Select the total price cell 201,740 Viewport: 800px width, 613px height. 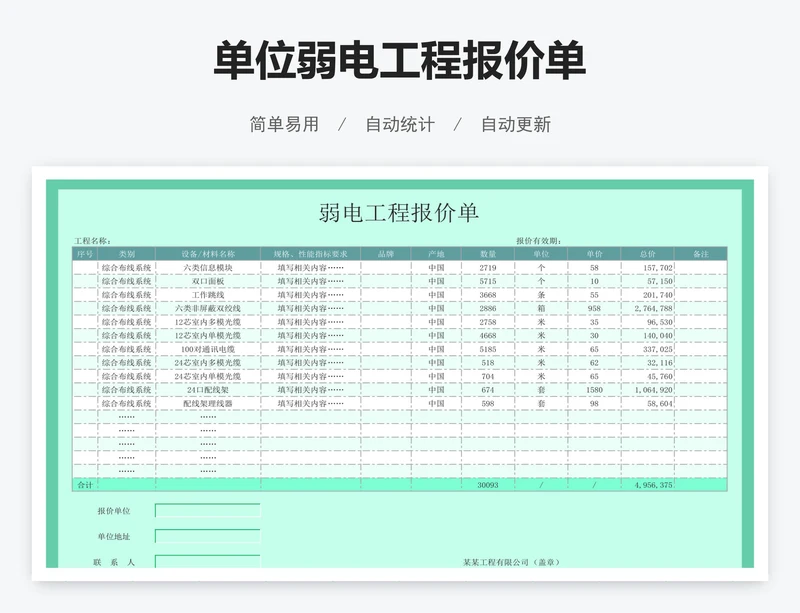click(x=647, y=295)
